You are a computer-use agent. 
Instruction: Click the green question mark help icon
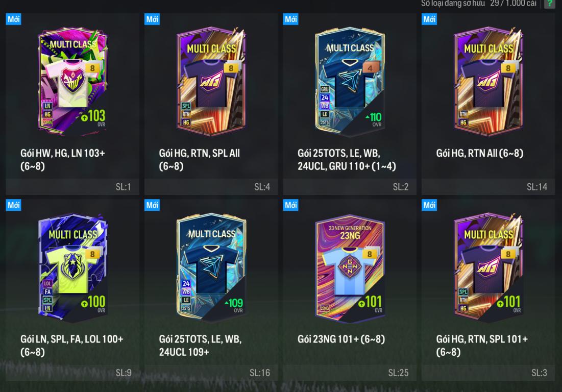point(550,4)
